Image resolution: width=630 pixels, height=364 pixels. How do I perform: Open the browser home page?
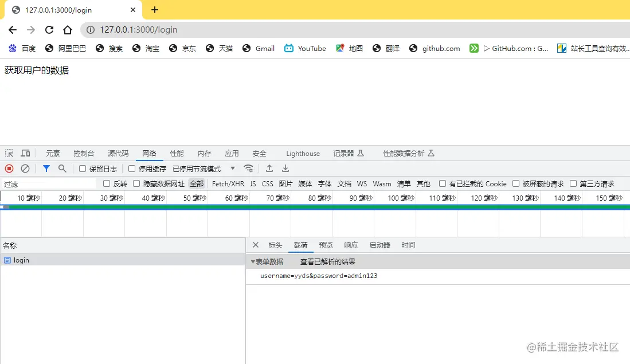(68, 30)
